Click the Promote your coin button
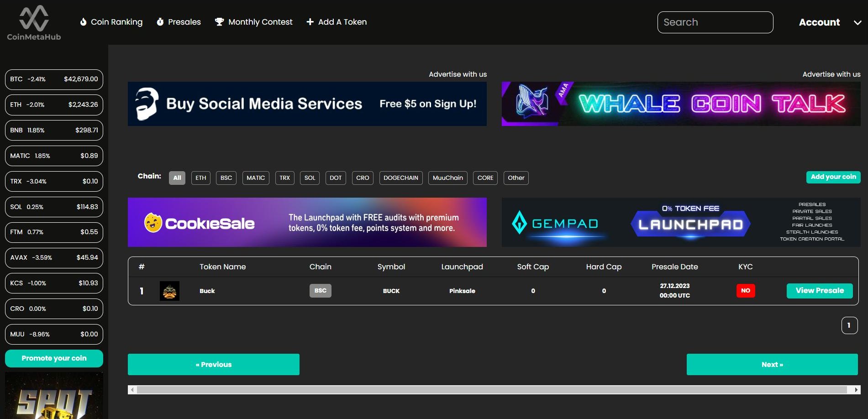The image size is (868, 419). (54, 358)
